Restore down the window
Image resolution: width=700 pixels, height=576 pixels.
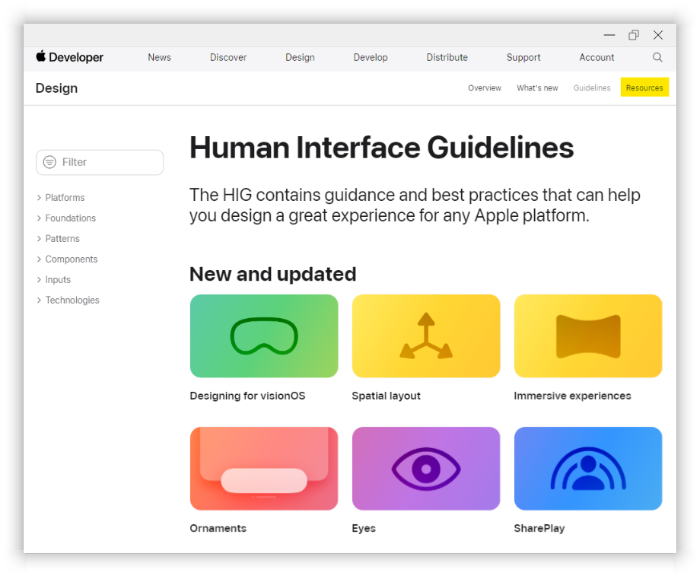click(633, 35)
